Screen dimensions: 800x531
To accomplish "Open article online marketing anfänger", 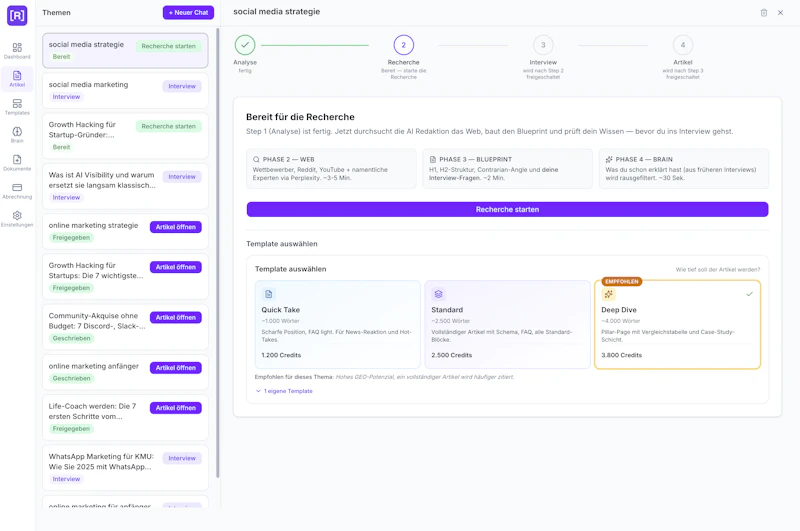I will tap(176, 368).
